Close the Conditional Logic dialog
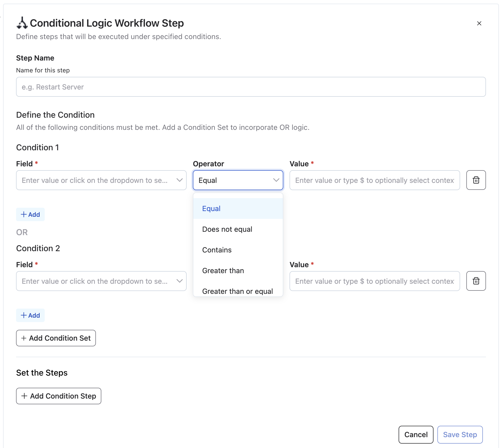This screenshot has height=448, width=502. click(x=479, y=23)
